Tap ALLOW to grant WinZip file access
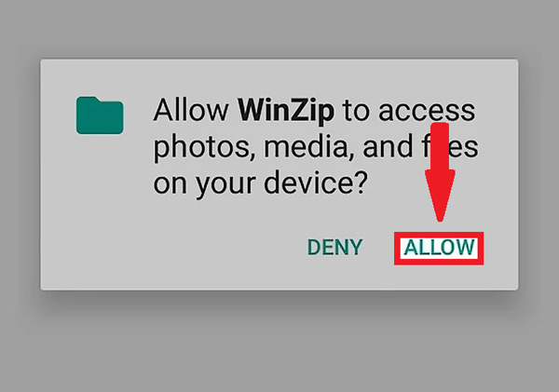The height and width of the screenshot is (392, 559). pyautogui.click(x=439, y=248)
